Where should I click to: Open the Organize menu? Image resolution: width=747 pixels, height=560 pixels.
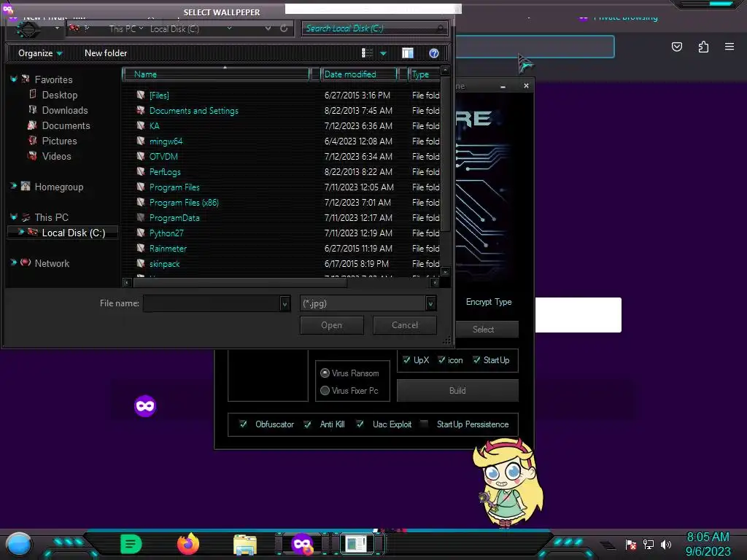(x=40, y=53)
